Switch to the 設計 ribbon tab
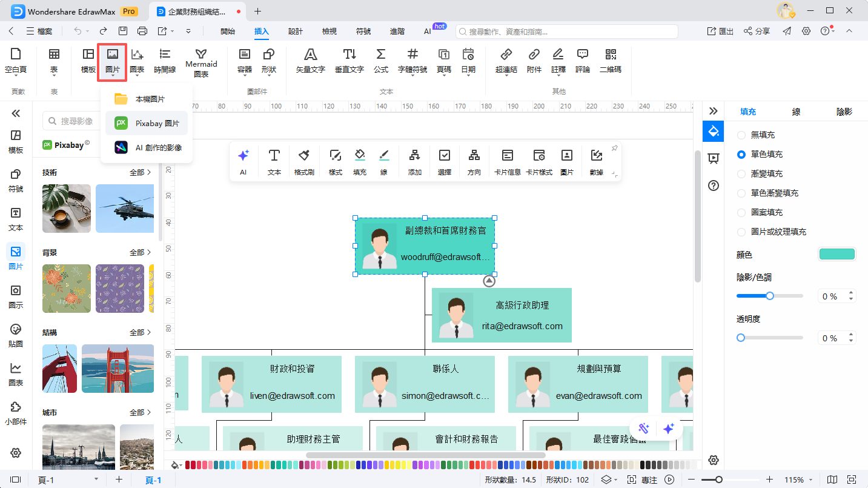The width and height of the screenshot is (868, 488). pos(295,31)
